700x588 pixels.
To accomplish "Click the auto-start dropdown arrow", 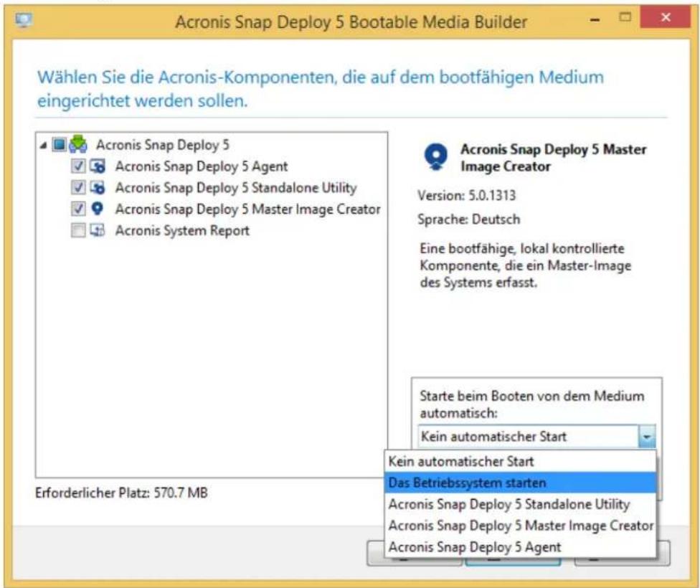I will [x=647, y=437].
